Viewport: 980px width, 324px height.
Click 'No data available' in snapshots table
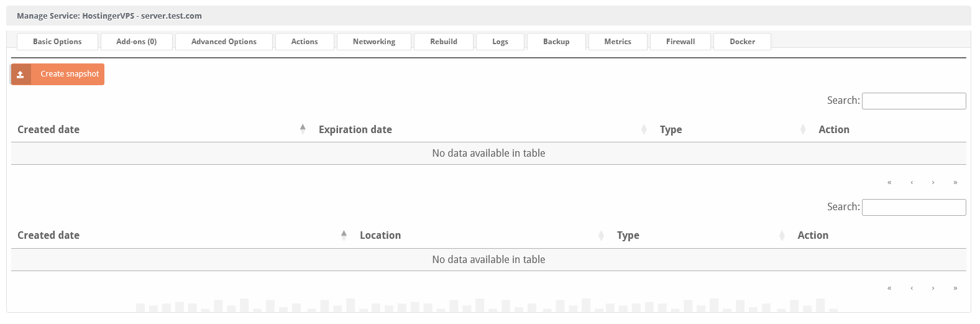click(x=488, y=154)
